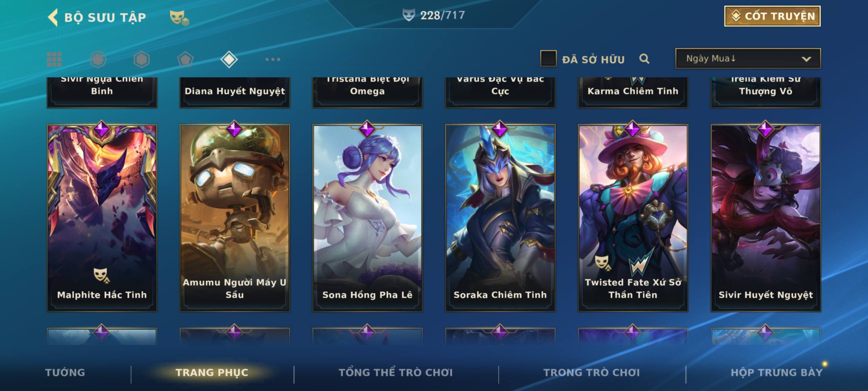Open the three-dots more filters icon
The width and height of the screenshot is (868, 391).
[x=273, y=59]
